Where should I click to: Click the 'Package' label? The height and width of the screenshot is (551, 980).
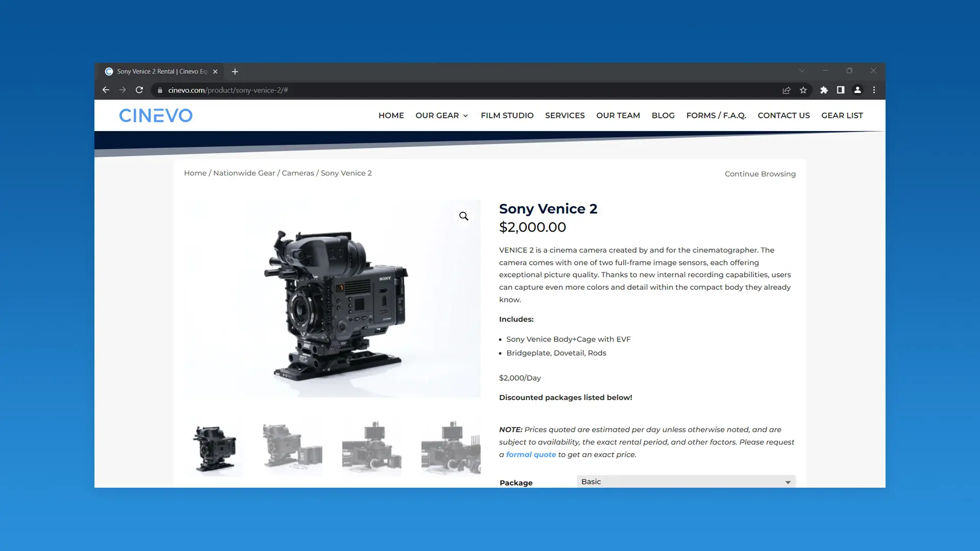(516, 483)
